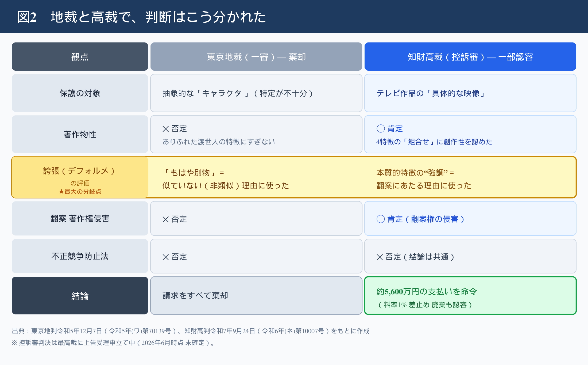Click the 'の評価' sub-label under 誇張
The height and width of the screenshot is (365, 588).
(x=80, y=183)
